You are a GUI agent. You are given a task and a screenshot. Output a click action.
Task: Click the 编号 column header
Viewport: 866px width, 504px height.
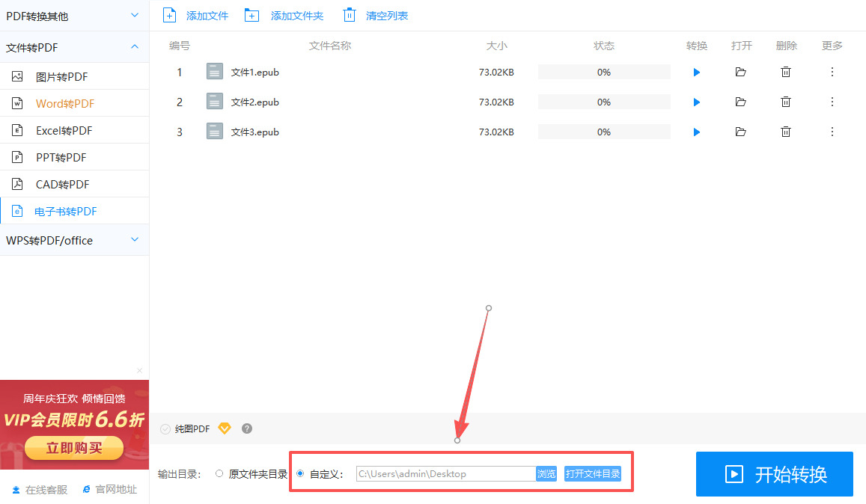(x=180, y=46)
